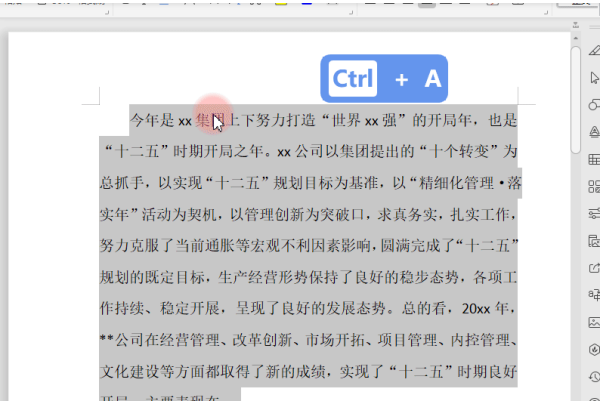
Task: Select the arrow pointer tool in sidebar
Action: [x=595, y=78]
